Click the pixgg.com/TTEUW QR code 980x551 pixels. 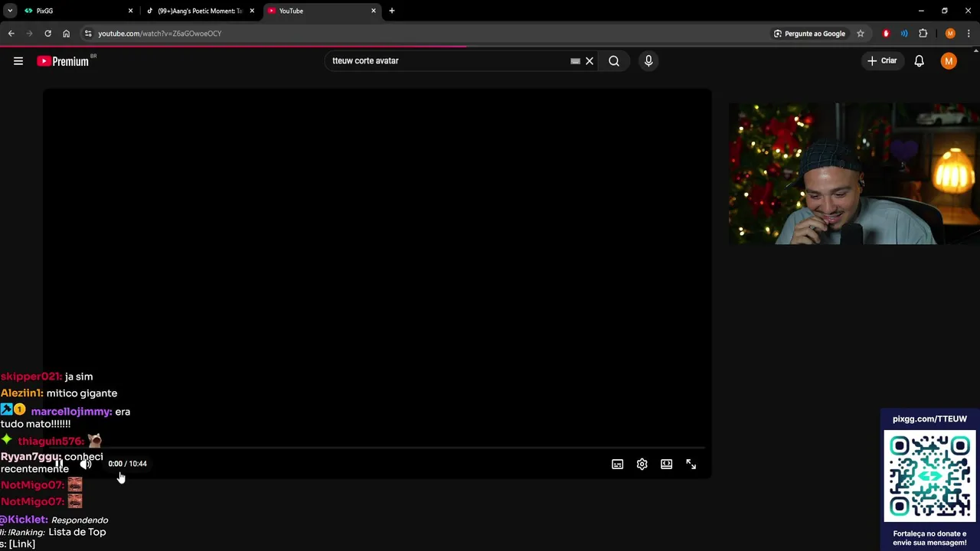[x=929, y=476]
